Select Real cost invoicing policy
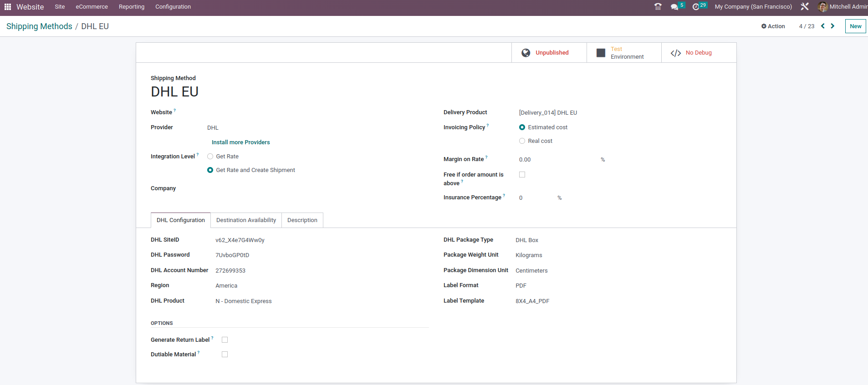This screenshot has height=385, width=868. pyautogui.click(x=522, y=141)
